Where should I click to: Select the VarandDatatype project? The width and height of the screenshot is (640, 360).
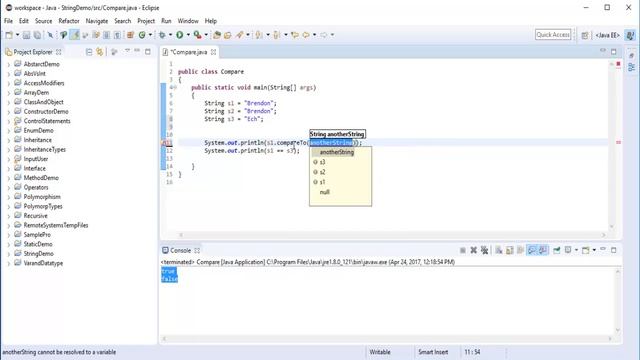[x=43, y=263]
